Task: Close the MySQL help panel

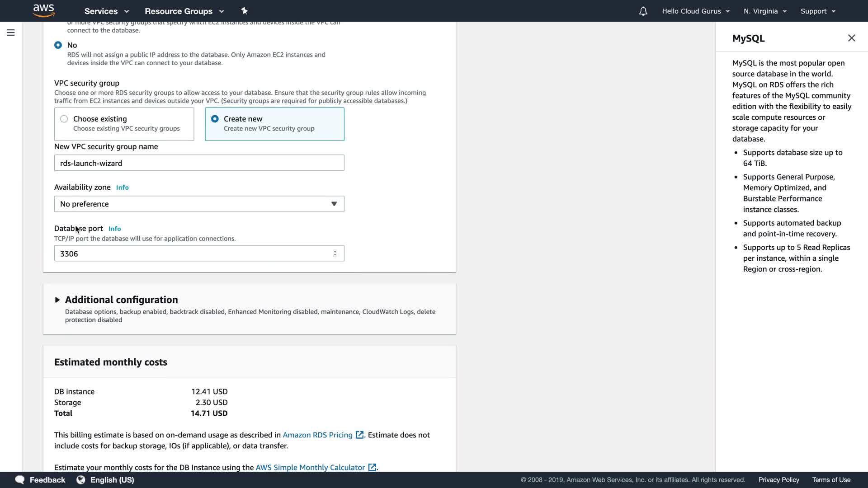Action: 851,38
